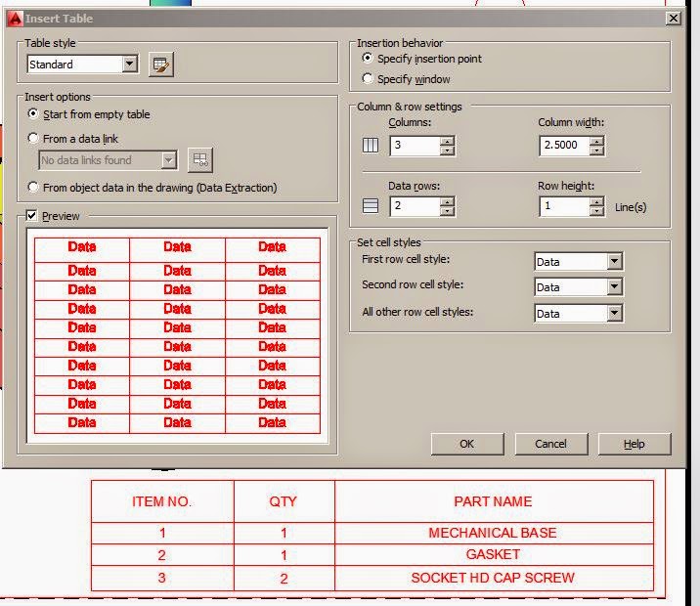Click the Cancel button

(550, 444)
